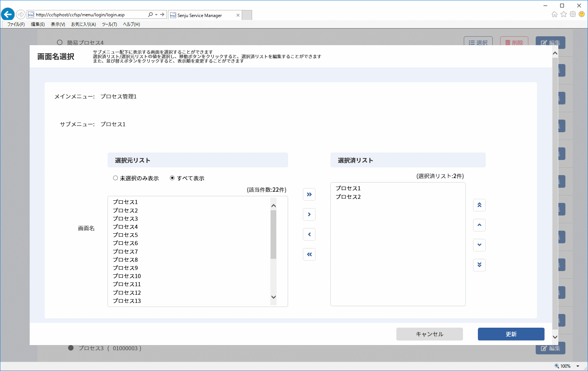588x371 pixels.
Task: Open the address bar search dropdown arrow
Action: click(x=156, y=15)
